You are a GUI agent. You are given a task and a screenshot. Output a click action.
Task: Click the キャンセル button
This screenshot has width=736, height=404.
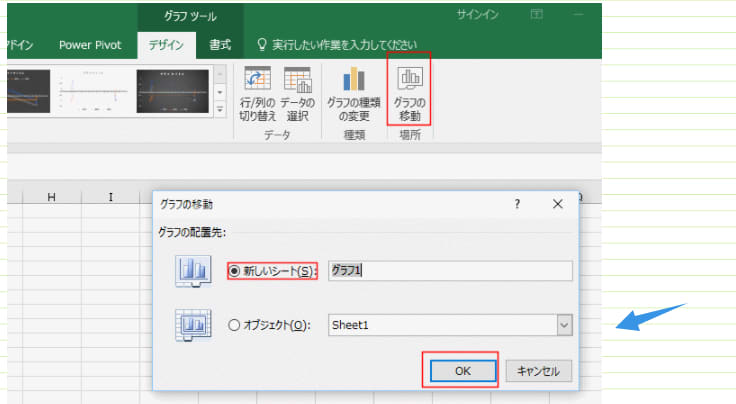point(540,371)
